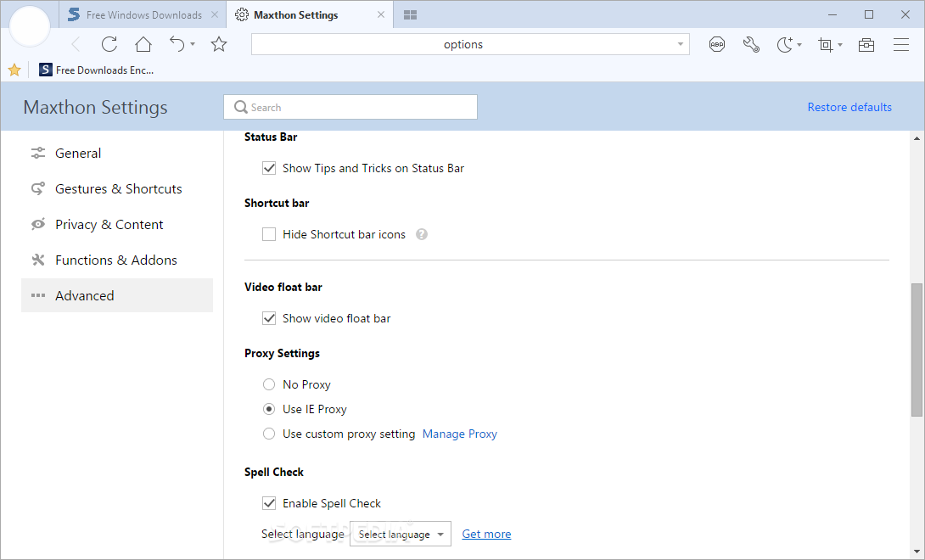Click the vertical scrollbar thumb

pos(917,350)
